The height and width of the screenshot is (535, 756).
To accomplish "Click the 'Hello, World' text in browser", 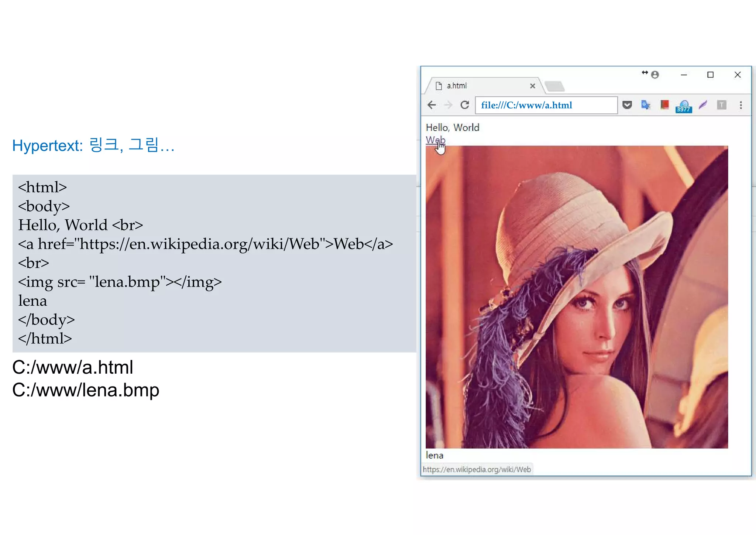I will 453,128.
